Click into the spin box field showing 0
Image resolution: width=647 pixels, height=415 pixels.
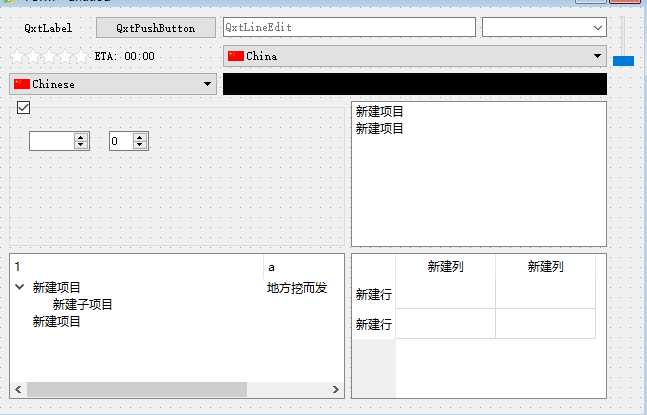(x=121, y=141)
